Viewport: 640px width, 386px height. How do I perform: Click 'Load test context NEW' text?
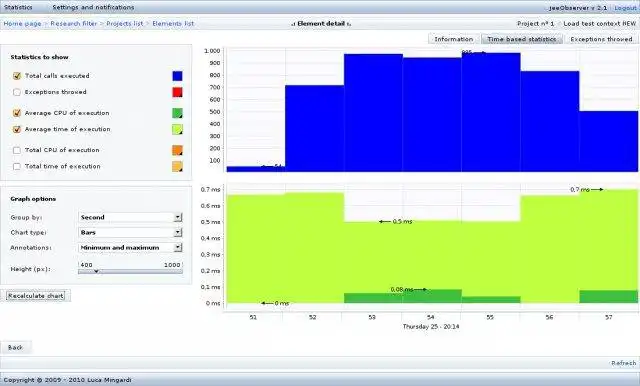coord(600,24)
